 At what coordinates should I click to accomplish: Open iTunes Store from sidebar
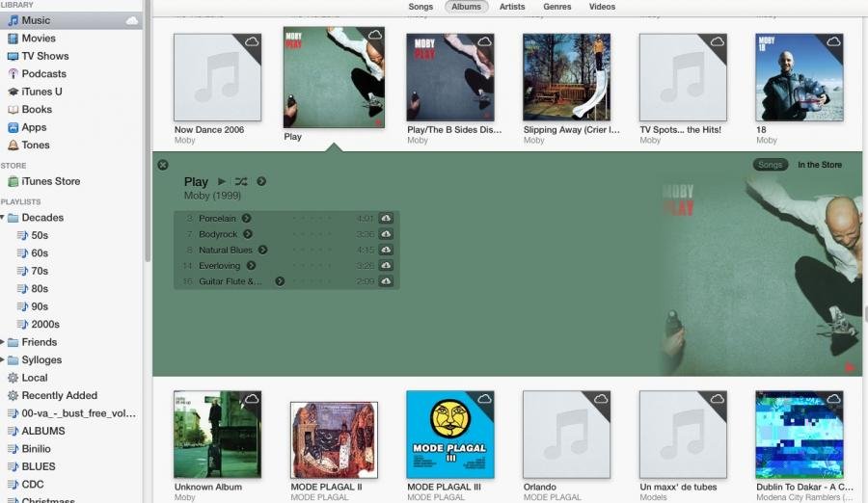click(x=50, y=181)
